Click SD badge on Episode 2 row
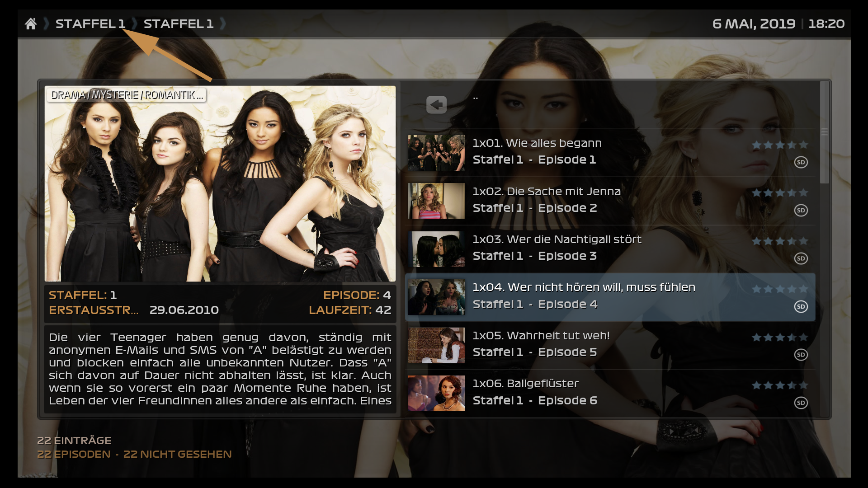868x488 pixels. coord(801,210)
